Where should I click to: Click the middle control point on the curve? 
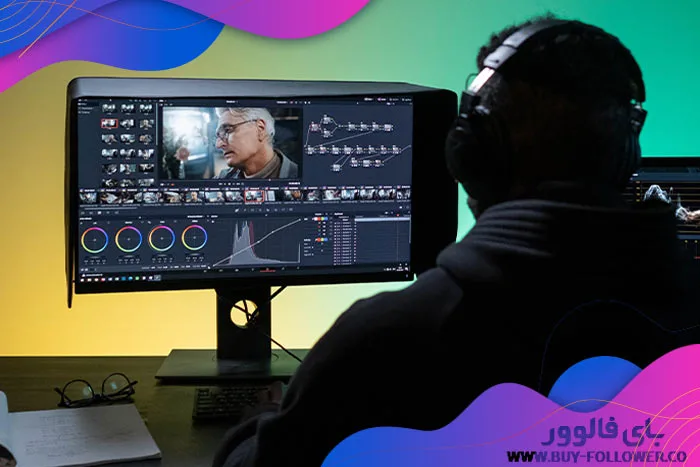pyautogui.click(x=258, y=241)
